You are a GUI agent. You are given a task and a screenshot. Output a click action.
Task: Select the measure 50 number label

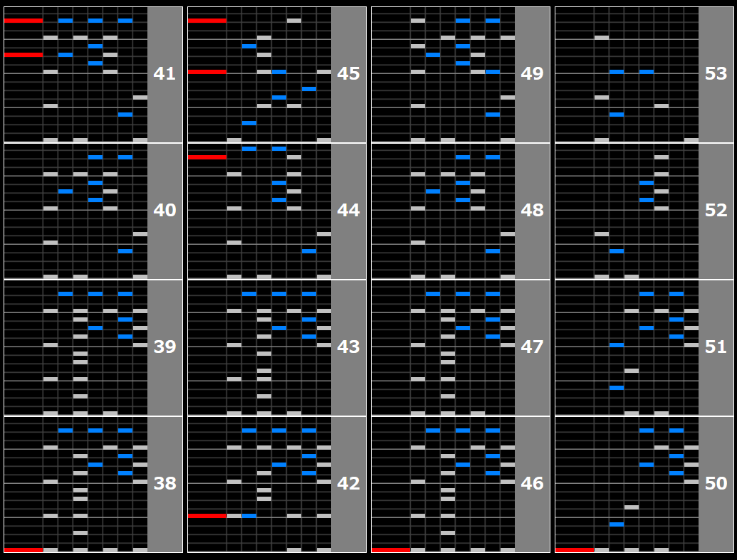point(716,483)
